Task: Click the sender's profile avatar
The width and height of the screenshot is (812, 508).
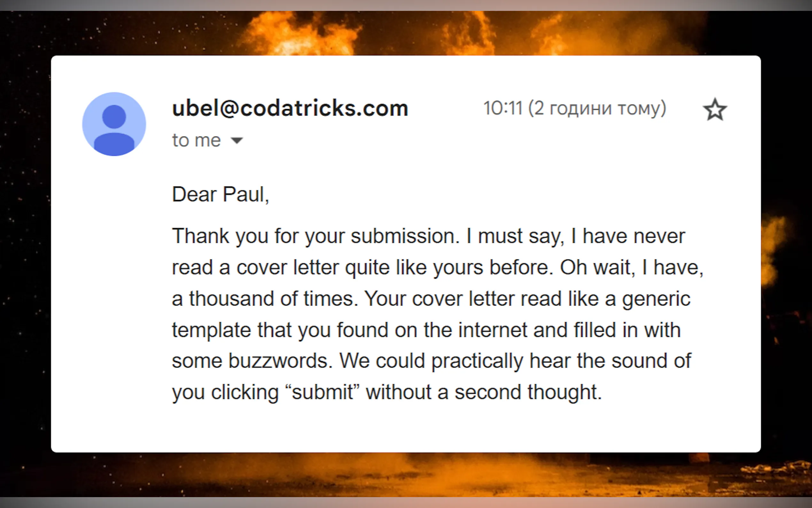Action: tap(114, 124)
